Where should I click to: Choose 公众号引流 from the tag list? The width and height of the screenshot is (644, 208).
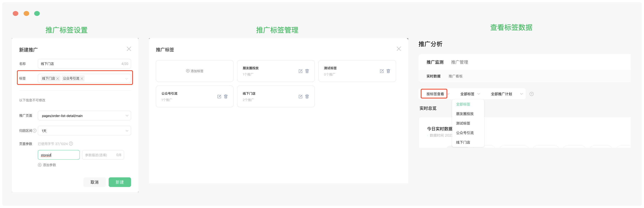[x=465, y=133]
